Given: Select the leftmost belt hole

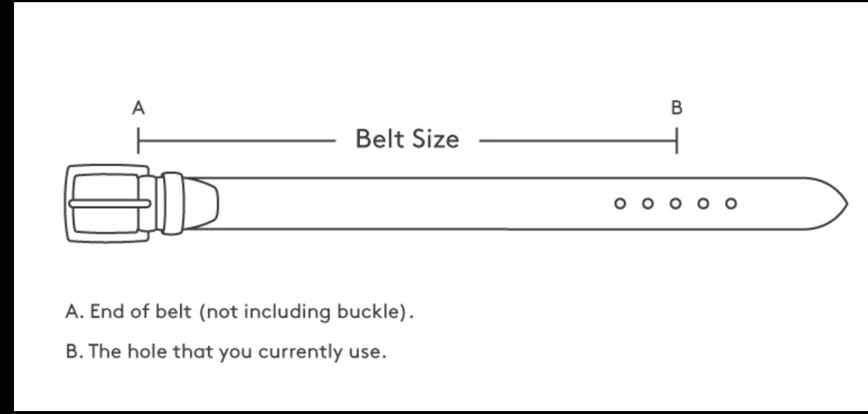Looking at the screenshot, I should point(620,204).
